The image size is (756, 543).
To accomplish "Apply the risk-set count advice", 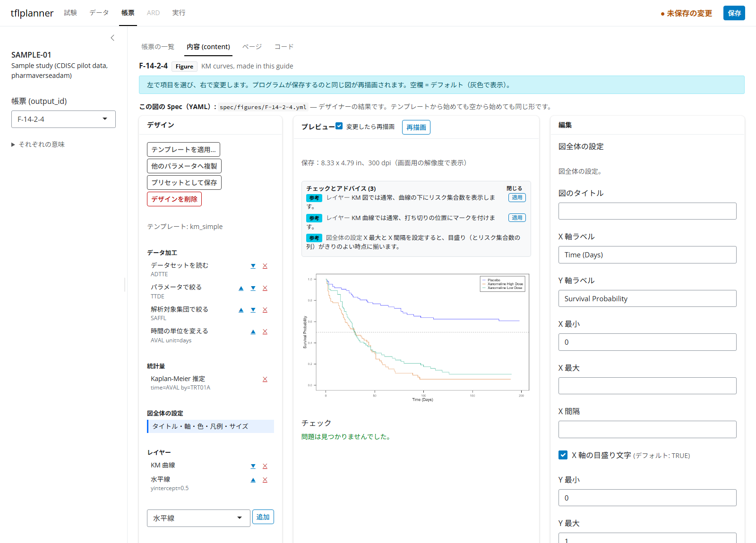I will click(517, 198).
